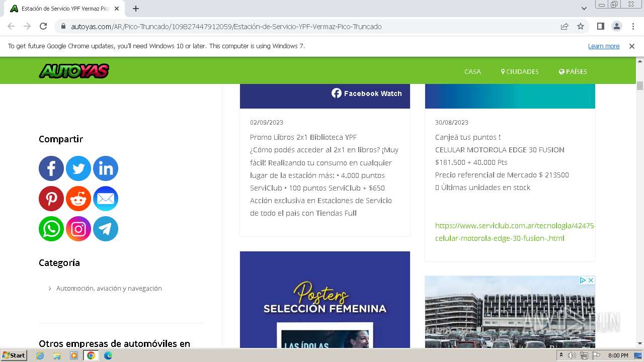Select the 02/09/2023 post date
The image size is (644, 362).
[267, 122]
